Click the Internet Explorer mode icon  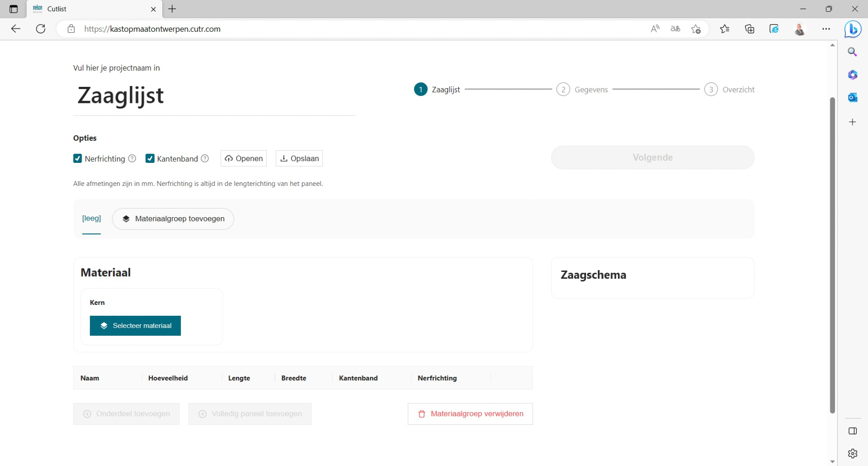point(774,29)
